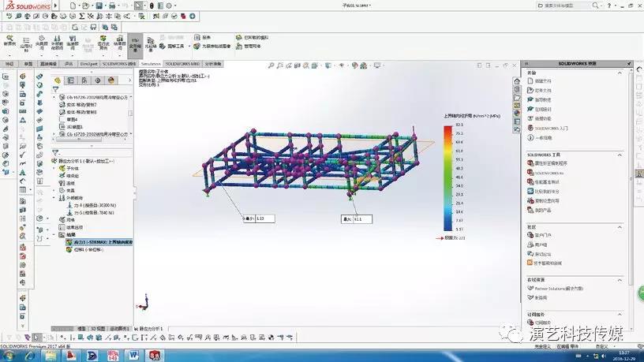Screen dimensions: 644x362
Task: Collapse the SOLIDWORKS 工具 section
Action: pyautogui.click(x=620, y=155)
